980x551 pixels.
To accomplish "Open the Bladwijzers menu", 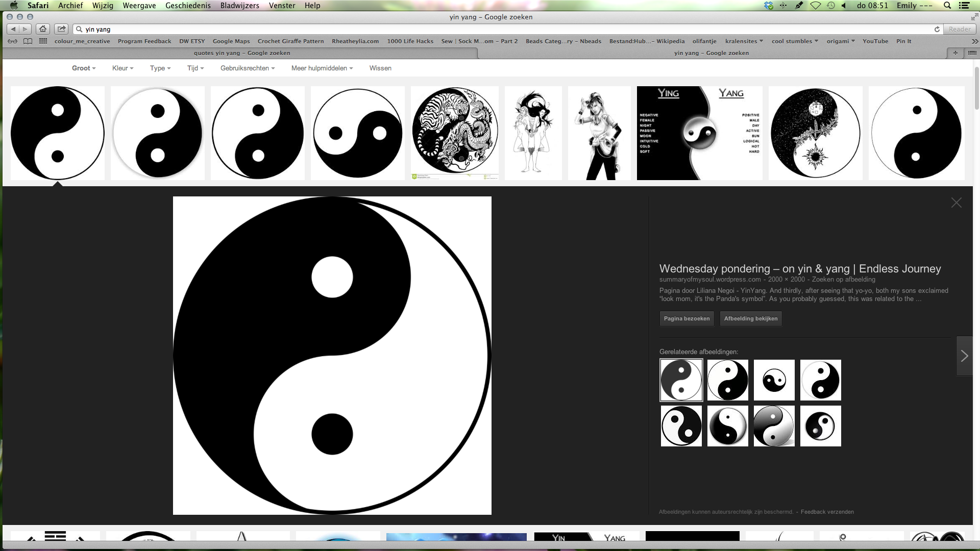I will [240, 6].
